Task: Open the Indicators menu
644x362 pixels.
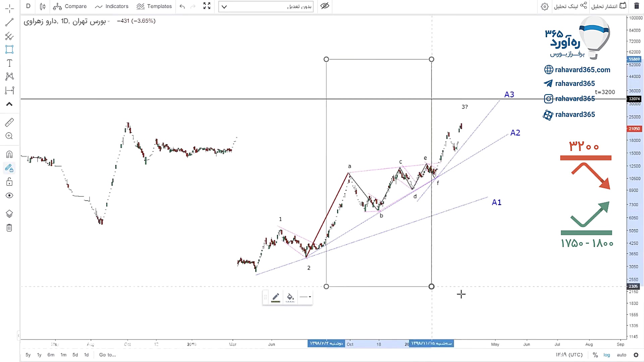Action: [x=112, y=6]
